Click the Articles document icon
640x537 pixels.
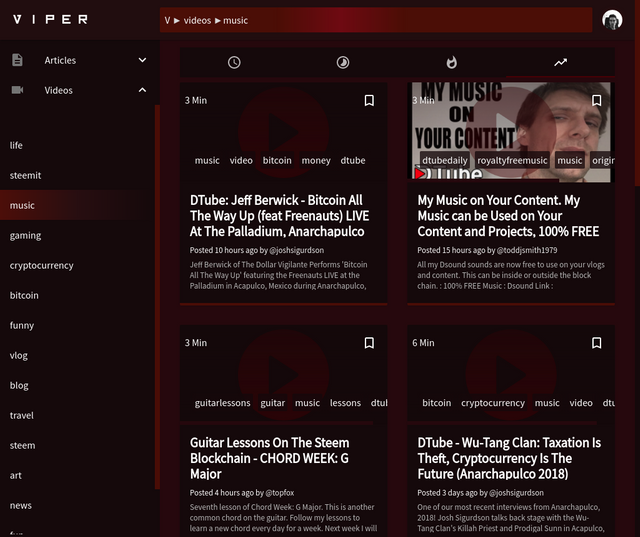click(17, 60)
